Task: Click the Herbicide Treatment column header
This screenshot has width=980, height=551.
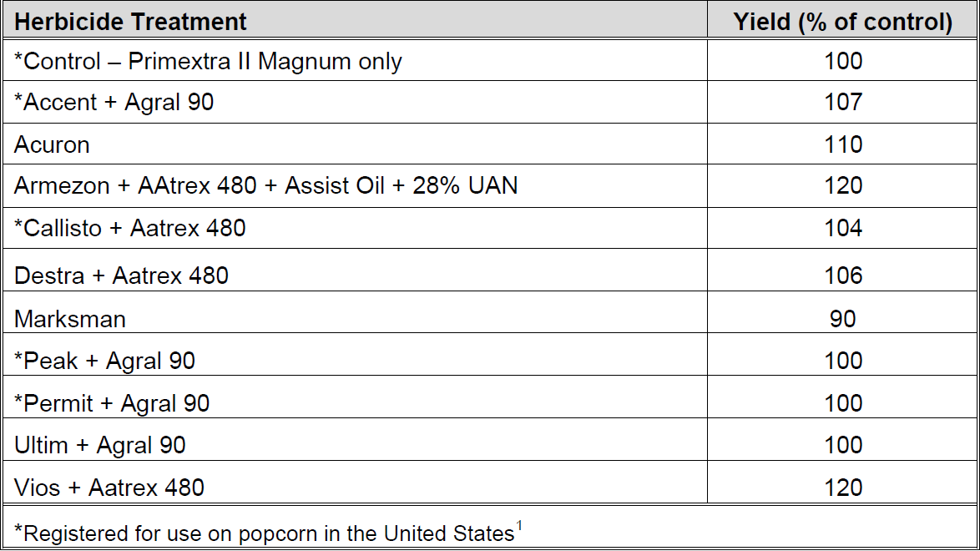Action: [131, 22]
